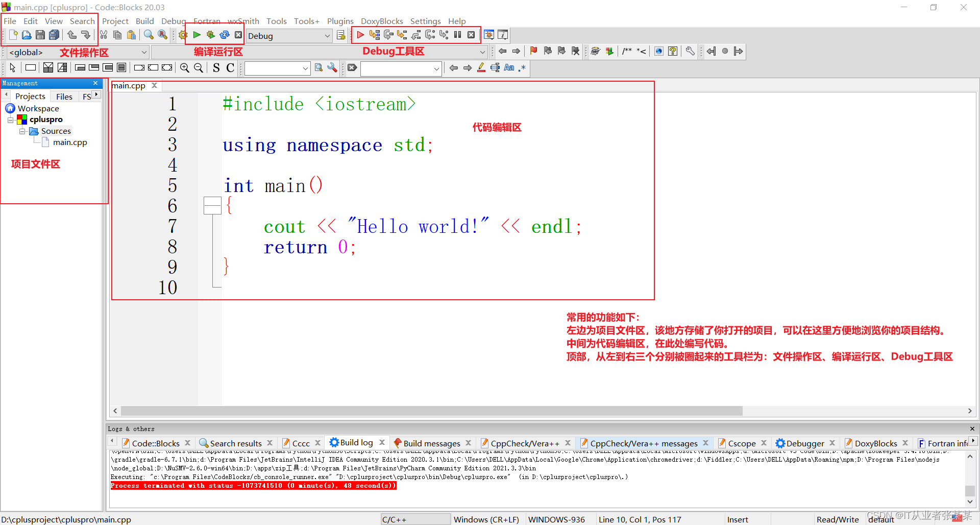Collapse the code fold at line 6
The width and height of the screenshot is (980, 525).
point(212,205)
